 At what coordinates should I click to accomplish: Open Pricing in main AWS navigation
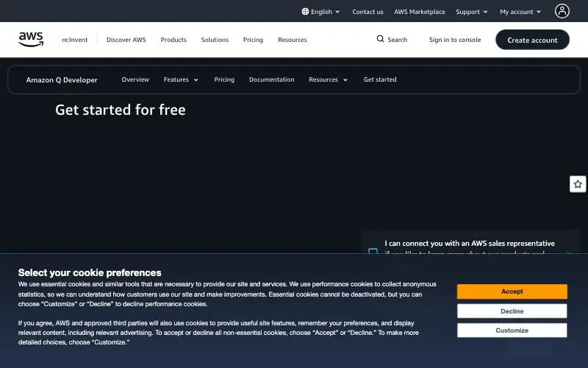[x=253, y=40]
